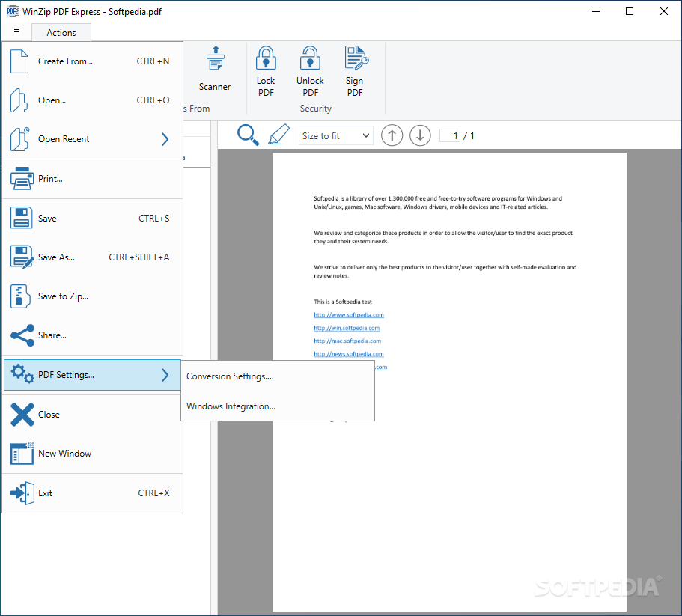Select the Unlock PDF tool

[x=309, y=71]
